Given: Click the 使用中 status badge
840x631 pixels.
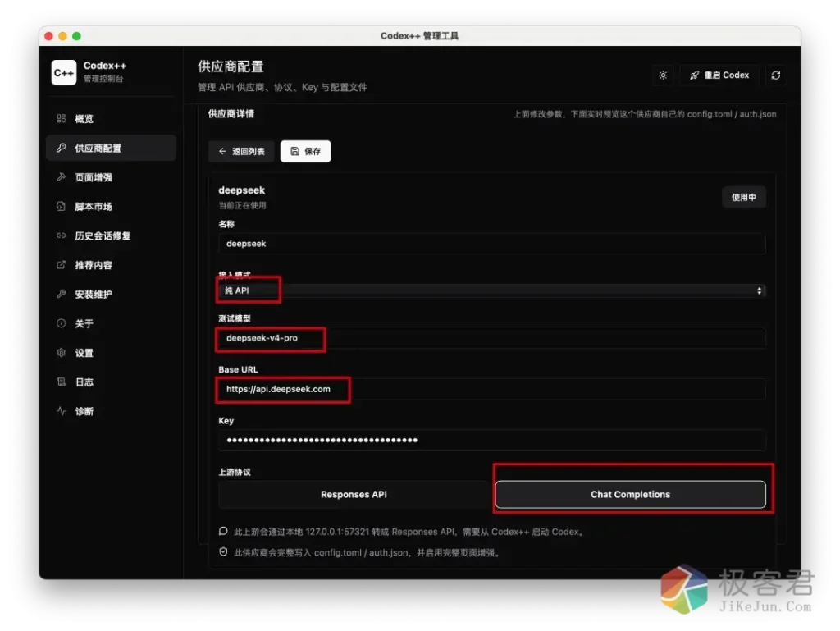Looking at the screenshot, I should [743, 197].
